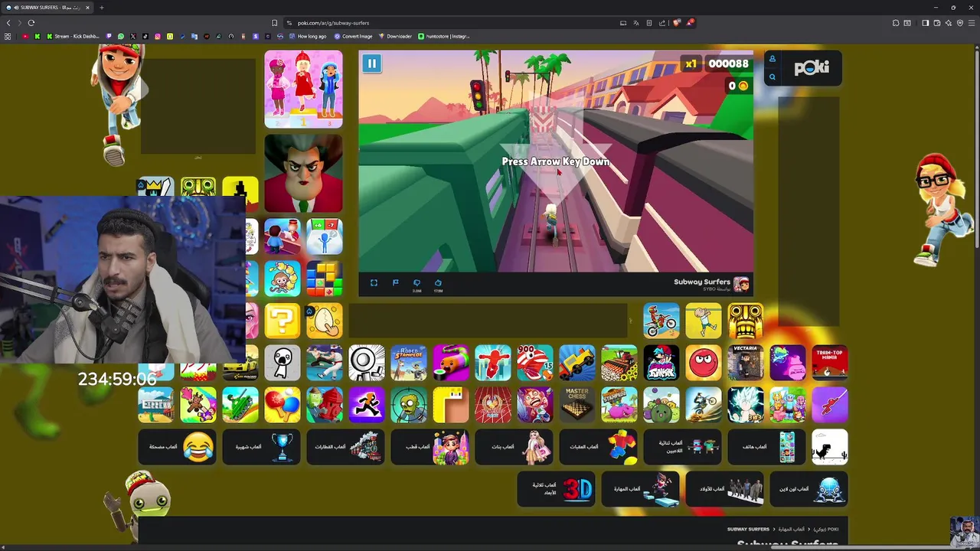Open the three dolls fashion game thumbnail
The width and height of the screenshot is (980, 551).
click(303, 90)
